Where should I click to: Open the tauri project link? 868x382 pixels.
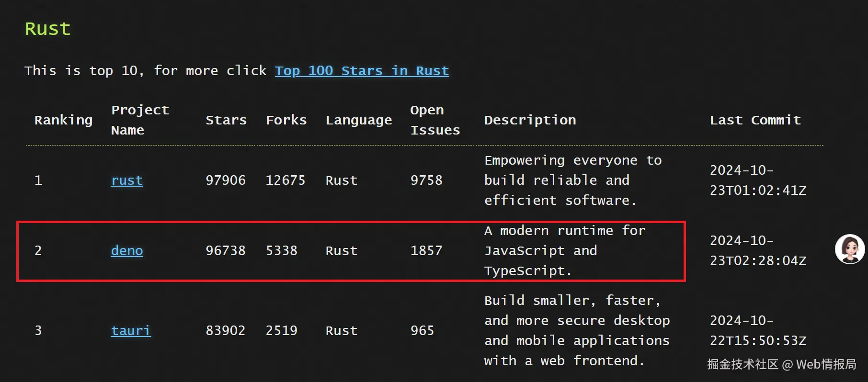[131, 331]
